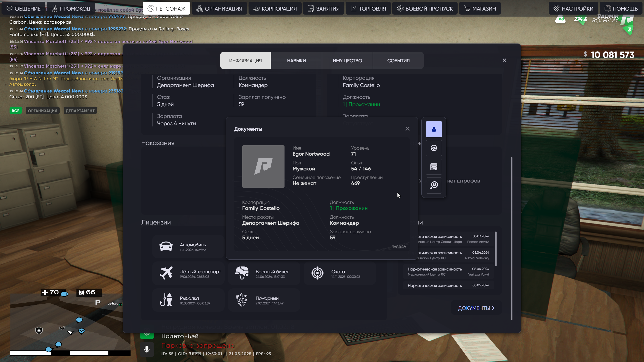Open the КОРПОРАЦИЯ tab
The image size is (644, 362).
[275, 9]
